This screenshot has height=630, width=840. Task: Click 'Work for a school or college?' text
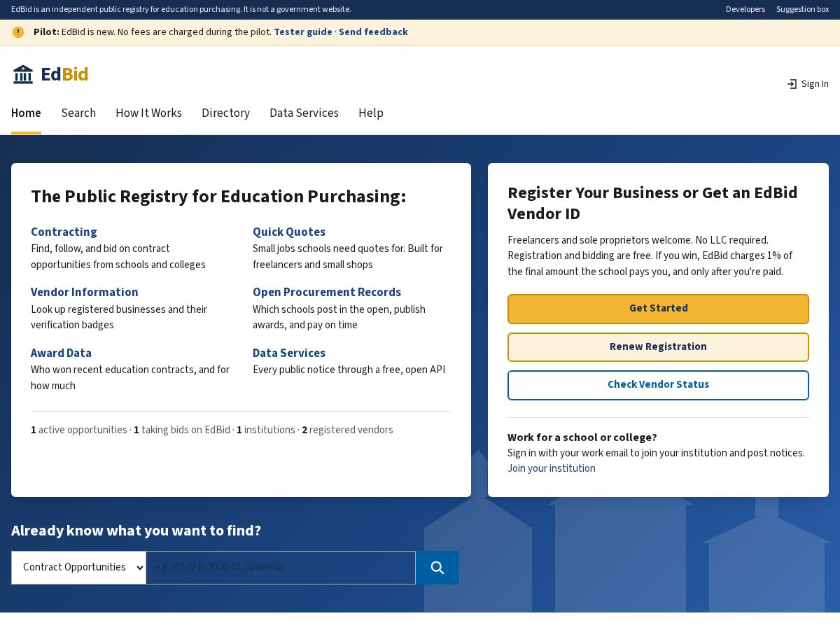[582, 437]
